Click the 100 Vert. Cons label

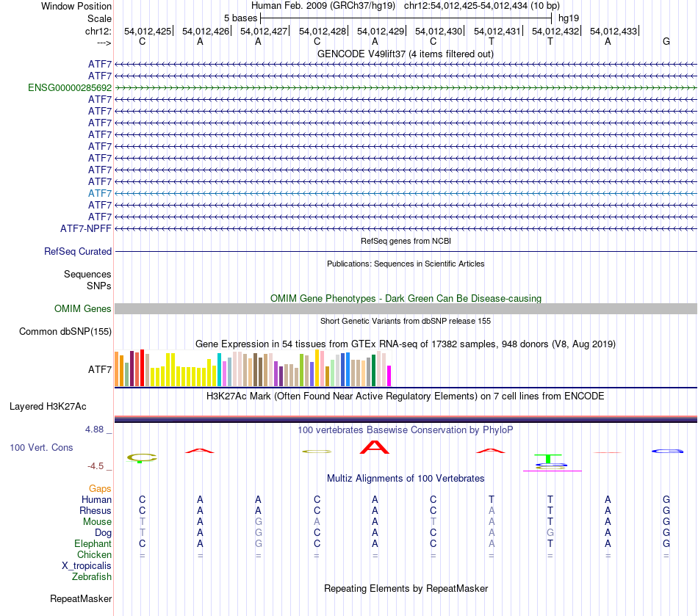(41, 447)
